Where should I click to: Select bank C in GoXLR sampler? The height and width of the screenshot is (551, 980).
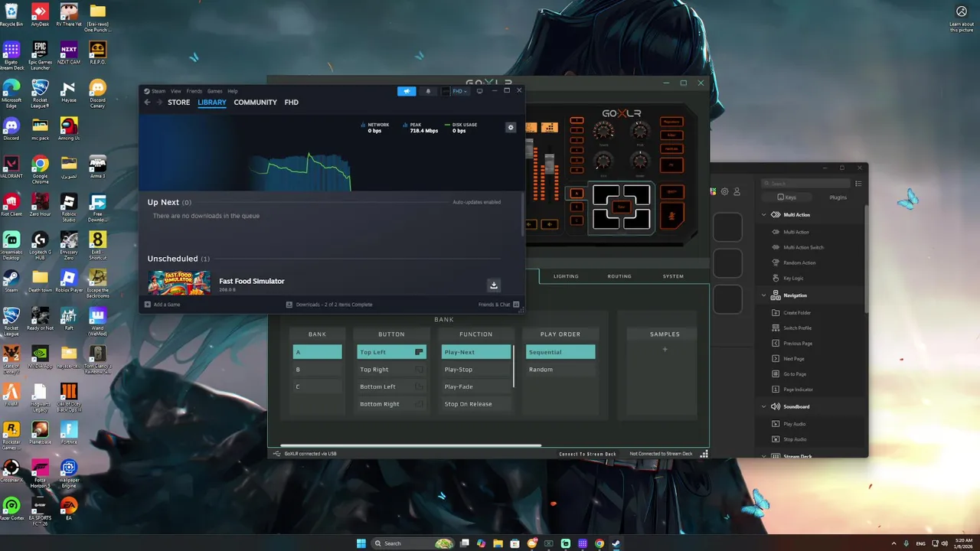click(318, 386)
